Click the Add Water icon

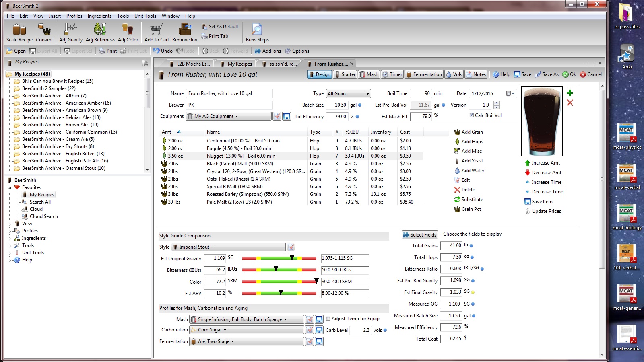click(x=457, y=171)
